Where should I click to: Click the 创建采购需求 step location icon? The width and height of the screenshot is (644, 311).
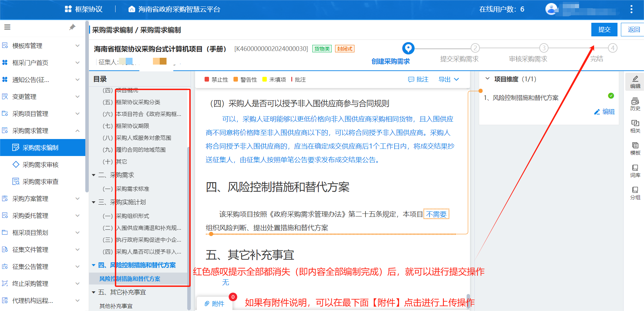408,48
